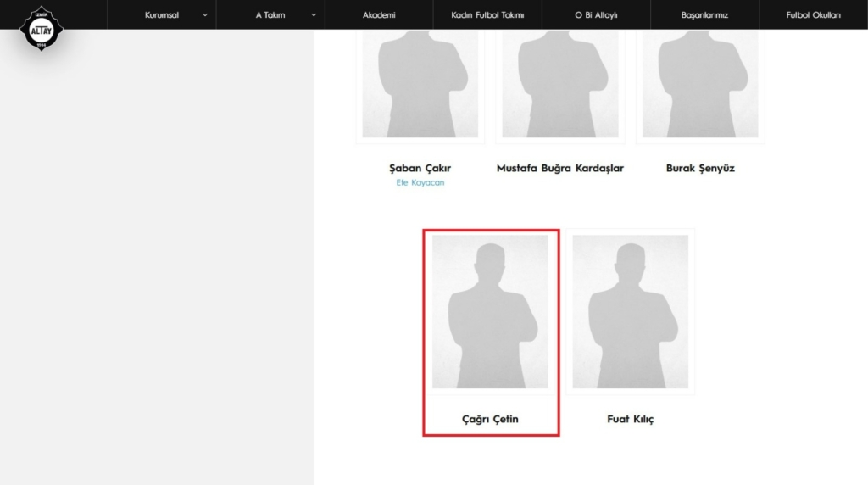Click the Altay club logo
Screen dimensions: 868x485
(42, 29)
